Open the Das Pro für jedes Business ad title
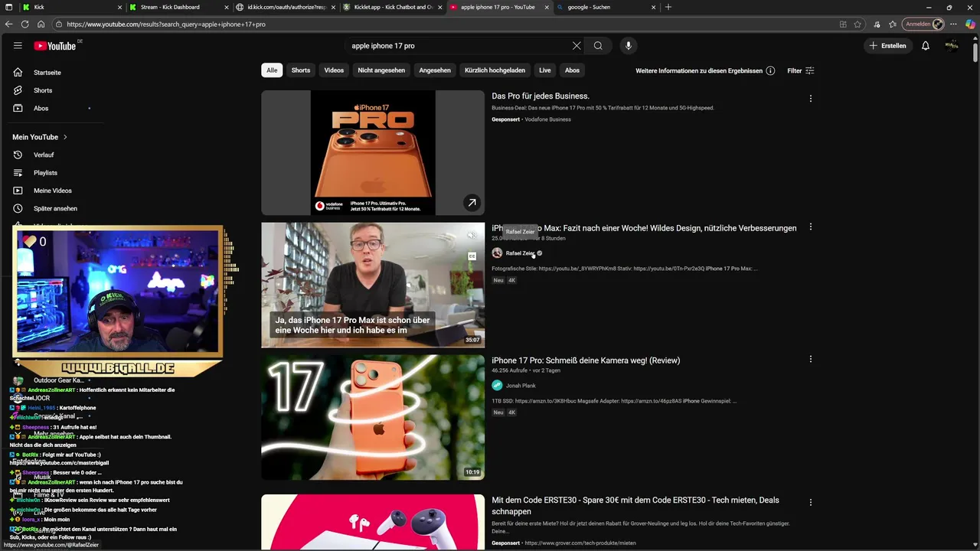The height and width of the screenshot is (551, 980). pos(541,96)
